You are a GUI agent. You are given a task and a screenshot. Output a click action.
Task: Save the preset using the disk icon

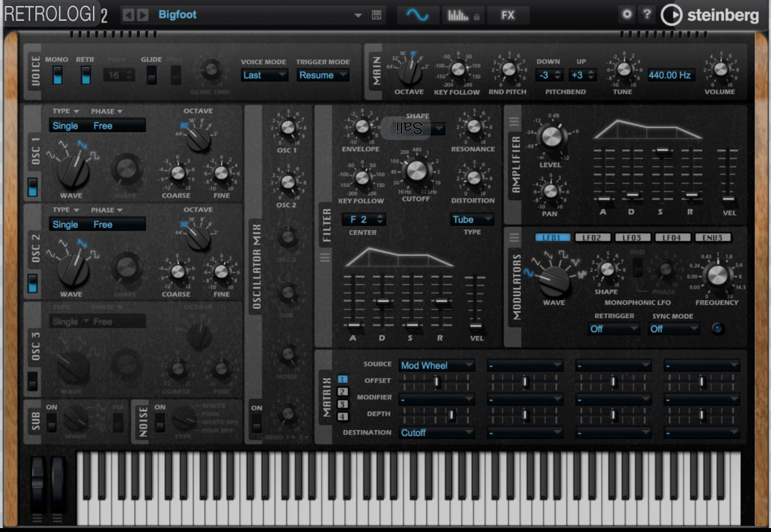pos(377,15)
